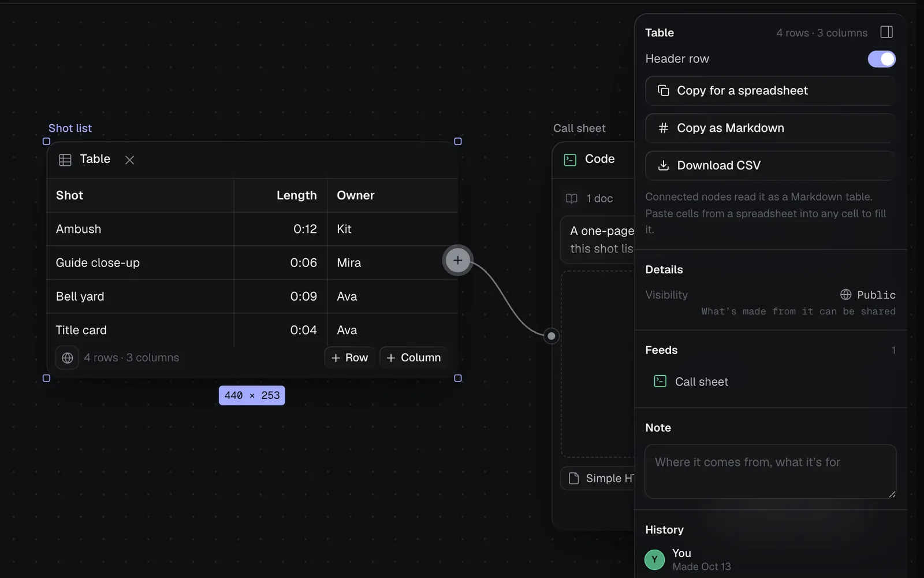The height and width of the screenshot is (578, 924).
Task: Click the 0:04 length cell
Action: (281, 330)
